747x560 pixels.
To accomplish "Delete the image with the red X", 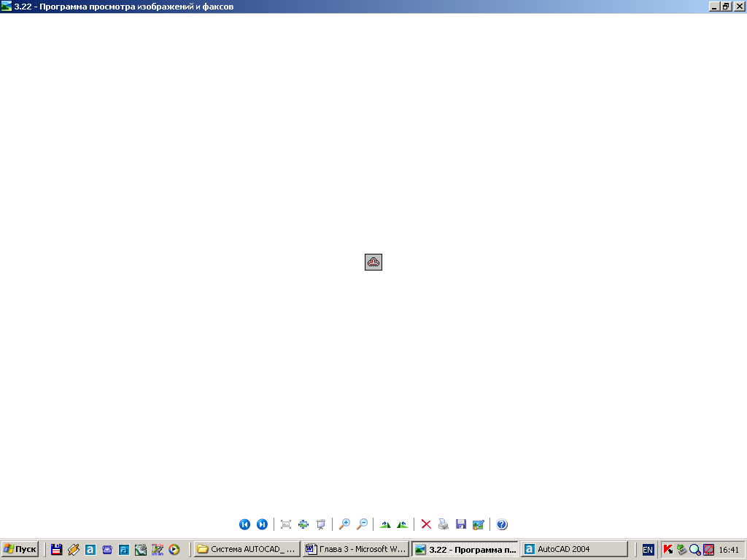I will pyautogui.click(x=426, y=524).
